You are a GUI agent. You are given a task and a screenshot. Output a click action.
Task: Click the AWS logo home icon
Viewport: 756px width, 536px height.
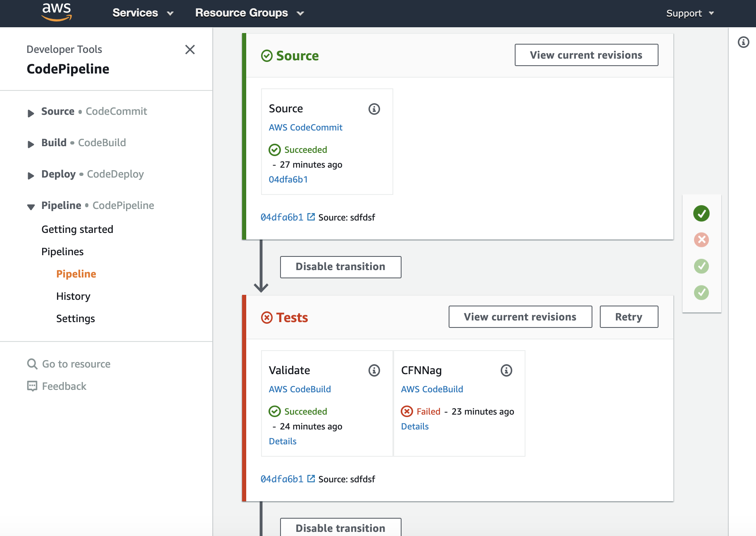point(57,12)
